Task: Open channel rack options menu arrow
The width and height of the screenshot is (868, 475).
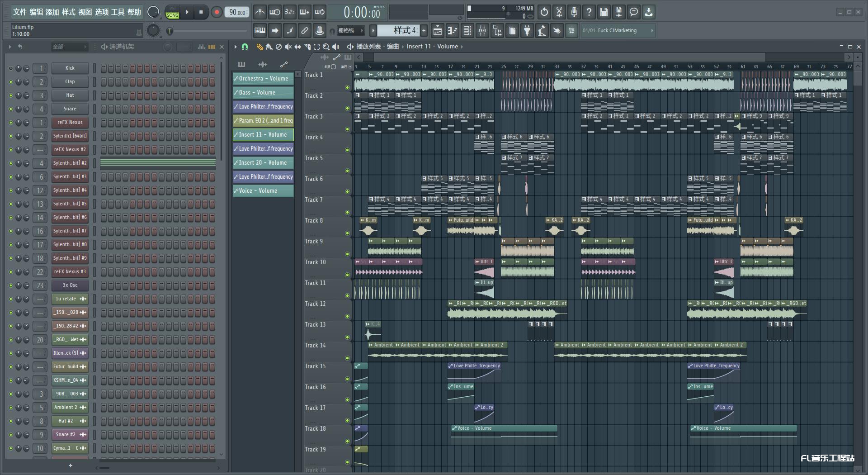Action: coord(10,47)
